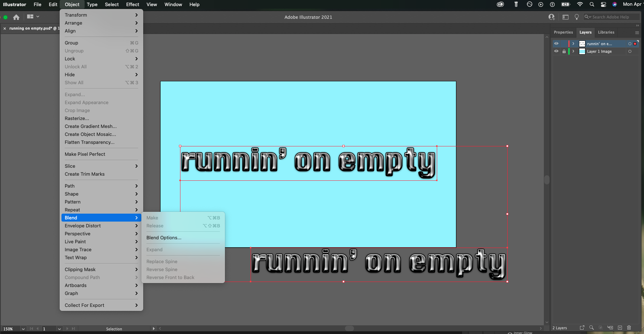644x334 pixels.
Task: Open the layer location search icon
Action: tap(592, 328)
